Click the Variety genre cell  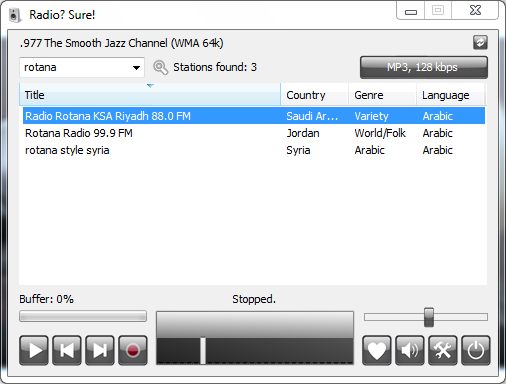pyautogui.click(x=371, y=116)
